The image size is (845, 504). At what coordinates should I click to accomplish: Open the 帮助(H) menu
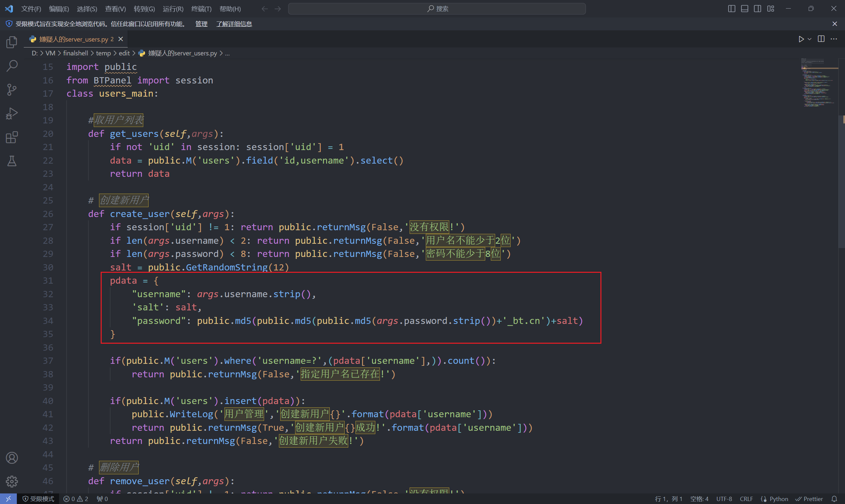coord(230,9)
